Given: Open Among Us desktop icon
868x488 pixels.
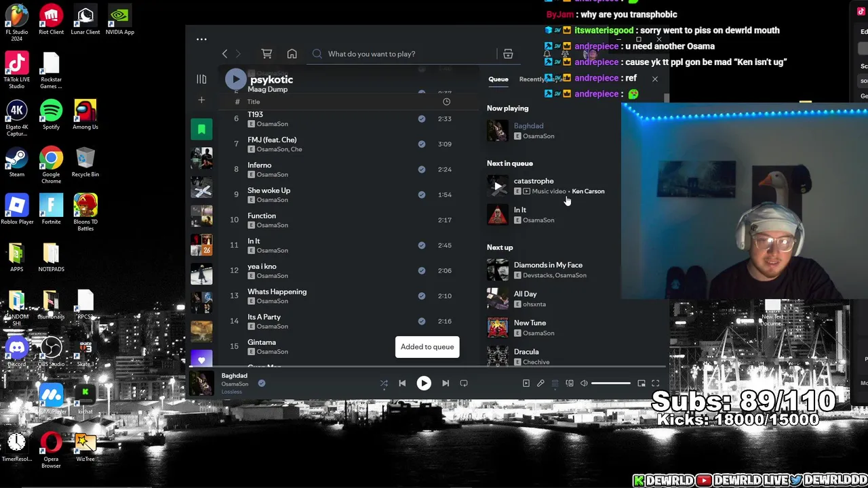Looking at the screenshot, I should pyautogui.click(x=85, y=115).
